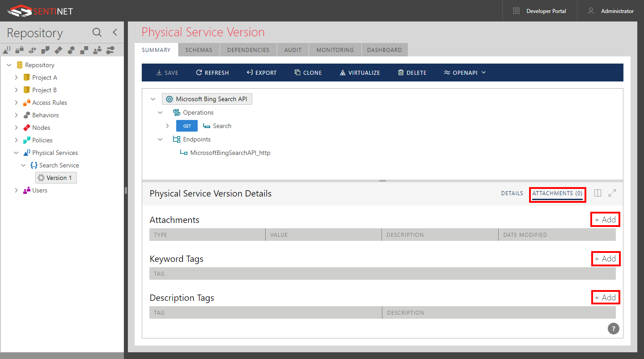
Task: Collapse the Repository root node
Action: pyautogui.click(x=9, y=65)
